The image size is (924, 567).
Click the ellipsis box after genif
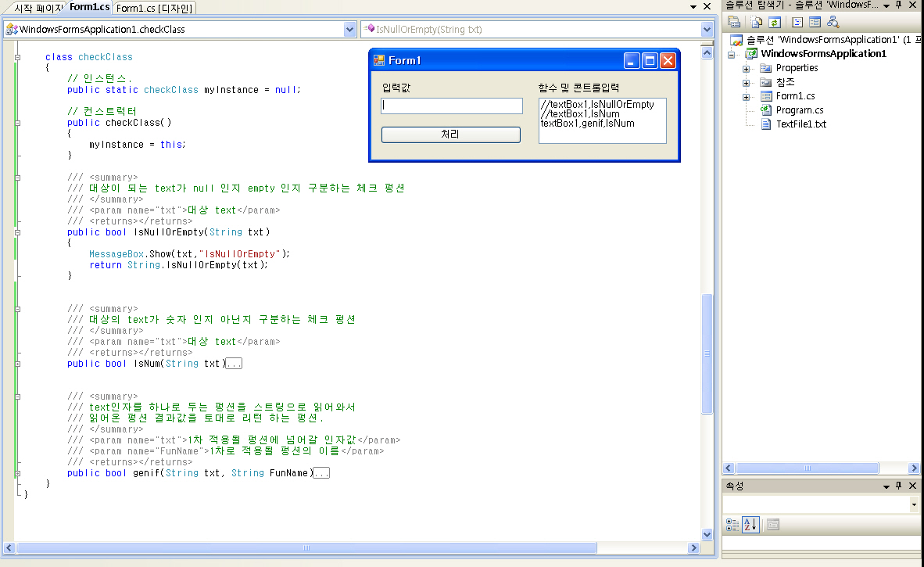(321, 473)
